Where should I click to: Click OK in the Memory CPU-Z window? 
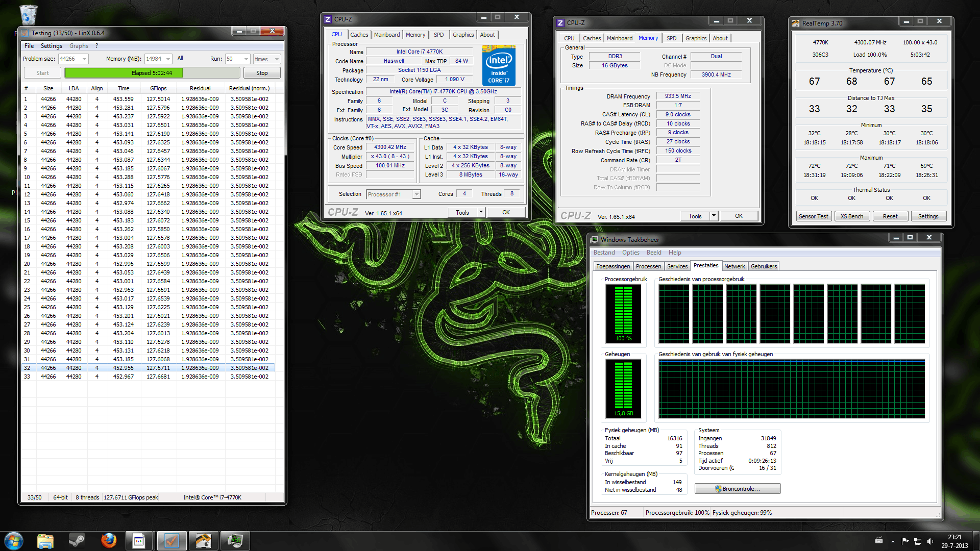(739, 216)
